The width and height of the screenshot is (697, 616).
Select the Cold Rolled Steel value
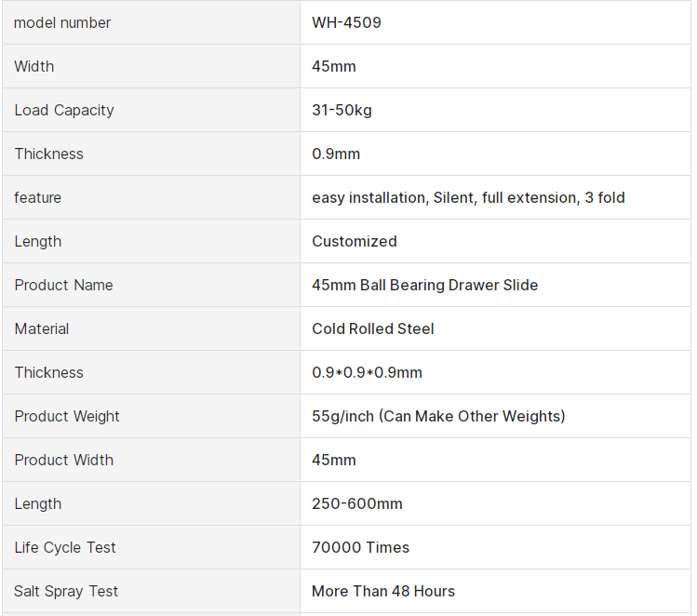click(x=373, y=328)
